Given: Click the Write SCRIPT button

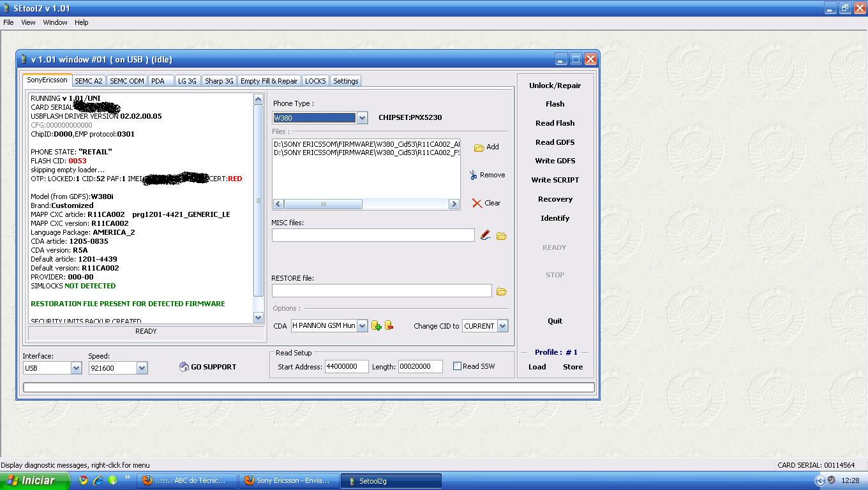Looking at the screenshot, I should pyautogui.click(x=555, y=180).
